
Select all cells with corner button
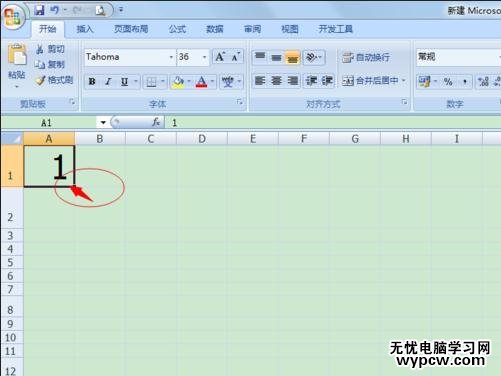pyautogui.click(x=12, y=139)
